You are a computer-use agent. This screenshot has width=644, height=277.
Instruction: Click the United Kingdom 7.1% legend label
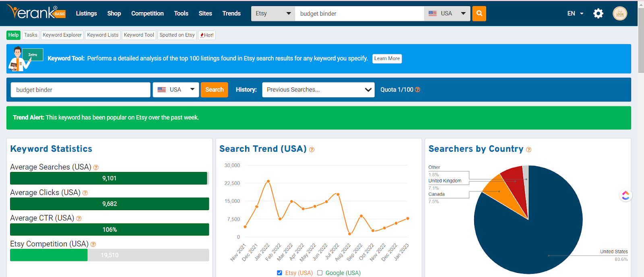click(x=445, y=184)
